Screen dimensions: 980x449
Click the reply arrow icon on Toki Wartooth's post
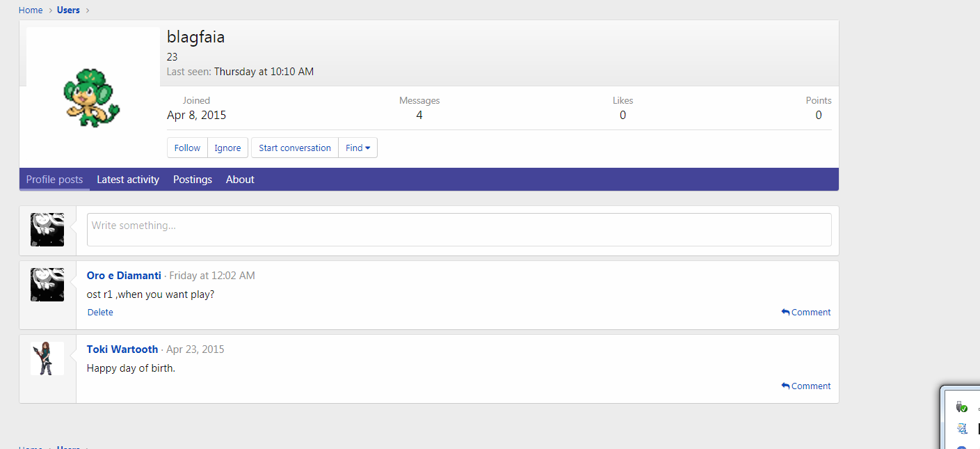tap(785, 386)
